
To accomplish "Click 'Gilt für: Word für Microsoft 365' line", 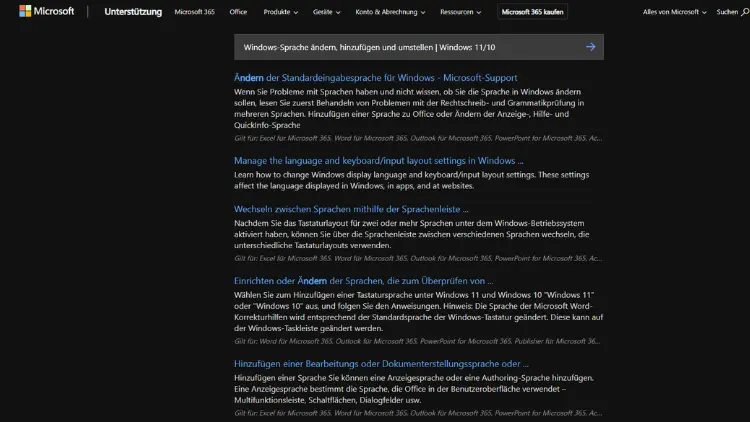I will coord(417,341).
